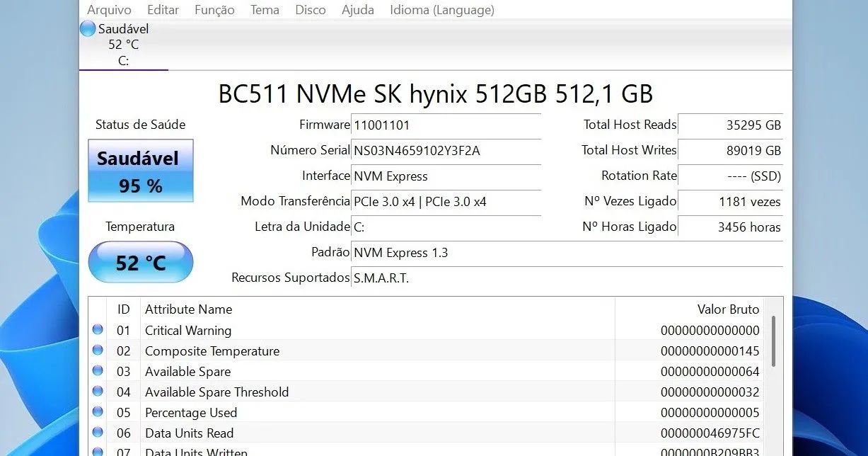Click the serial number field NS03N4659102Y3F2A
Viewport: 868px width, 456px height.
[446, 151]
